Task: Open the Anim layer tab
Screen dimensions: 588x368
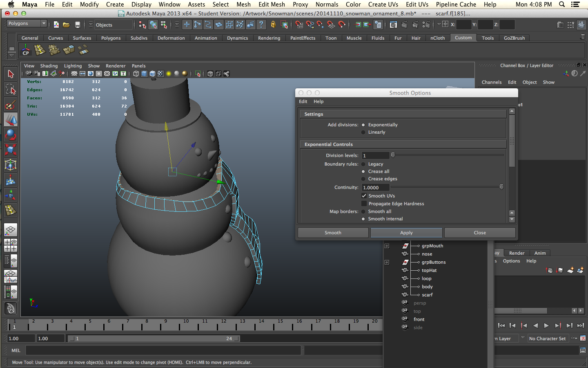Action: click(540, 253)
